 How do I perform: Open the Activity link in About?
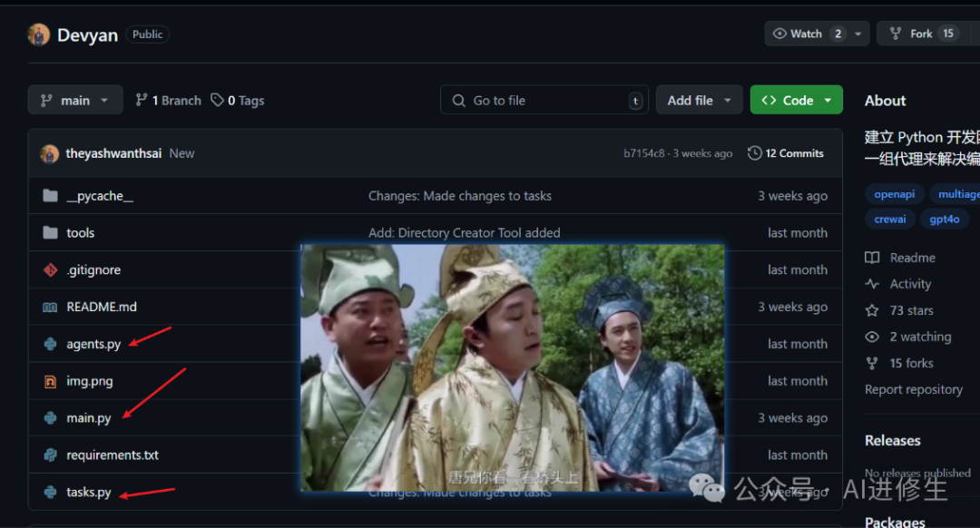911,284
